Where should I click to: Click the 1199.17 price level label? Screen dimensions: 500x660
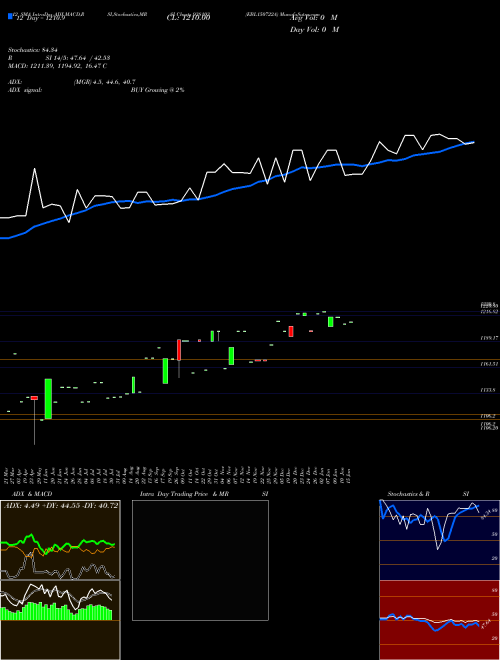coord(489,338)
